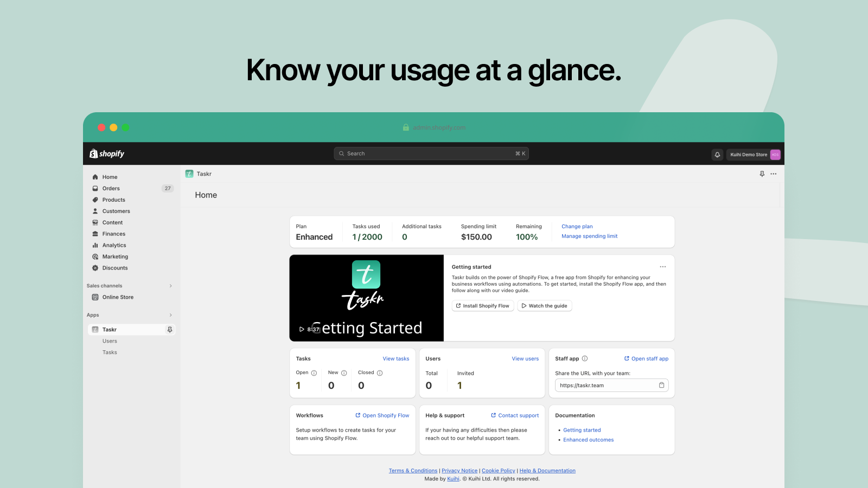Click the View users link

point(526,359)
